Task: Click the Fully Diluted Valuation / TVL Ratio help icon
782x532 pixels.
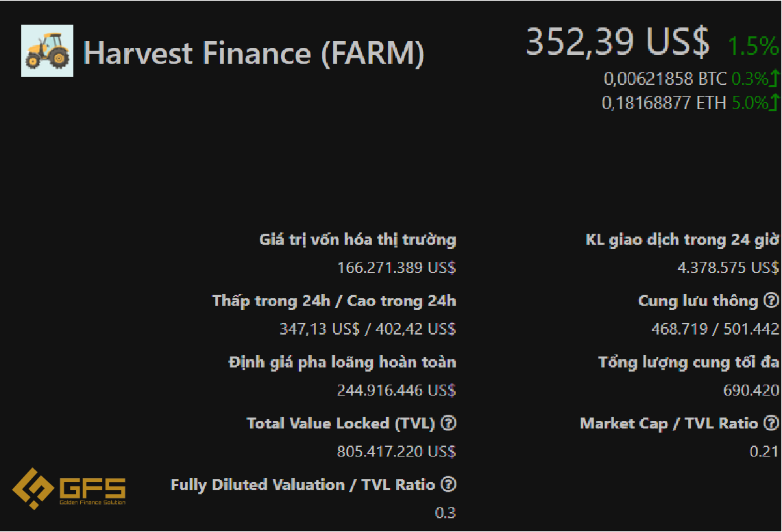Action: pos(449,484)
